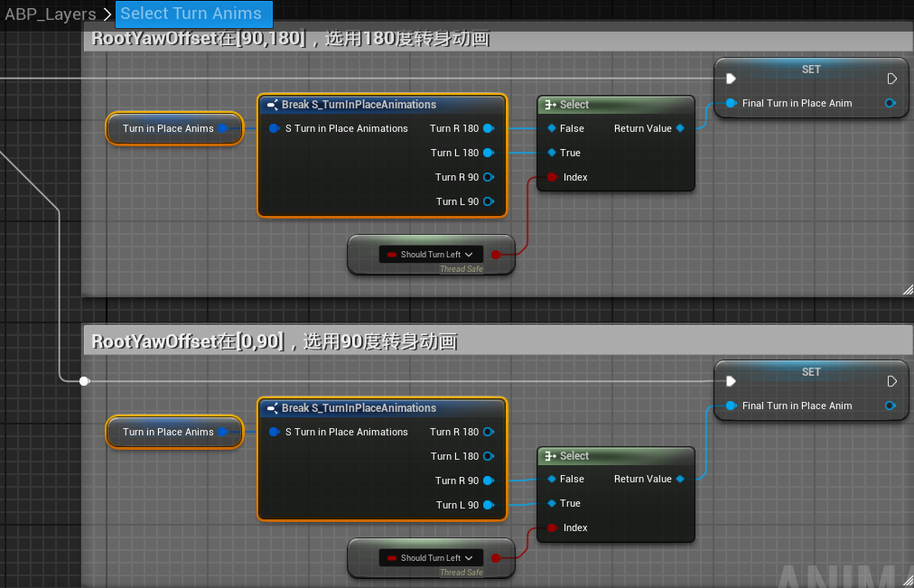The height and width of the screenshot is (588, 914).
Task: Click Index pin on upper Select node
Action: coord(552,177)
